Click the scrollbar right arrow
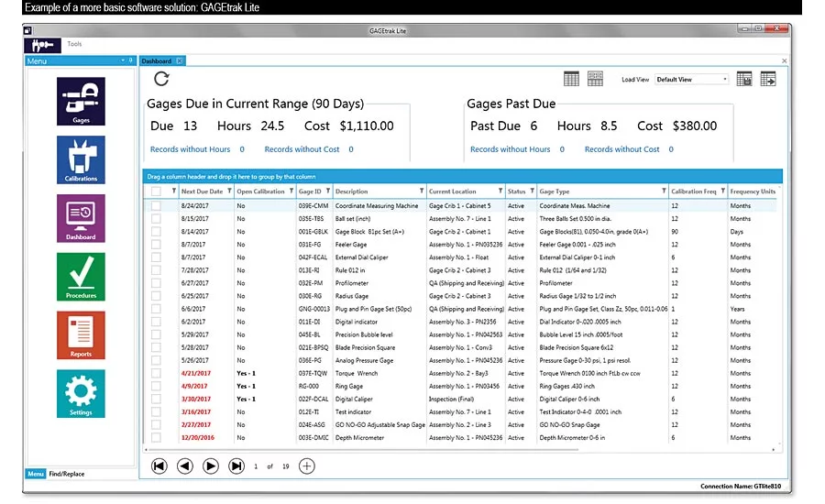Screen dimensions: 825x504 click(x=773, y=450)
